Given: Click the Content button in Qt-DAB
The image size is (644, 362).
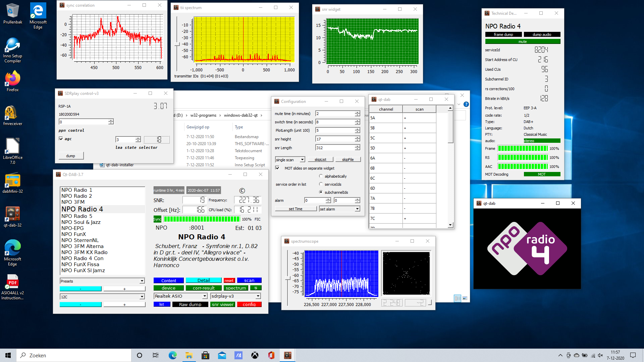Looking at the screenshot, I should click(169, 281).
